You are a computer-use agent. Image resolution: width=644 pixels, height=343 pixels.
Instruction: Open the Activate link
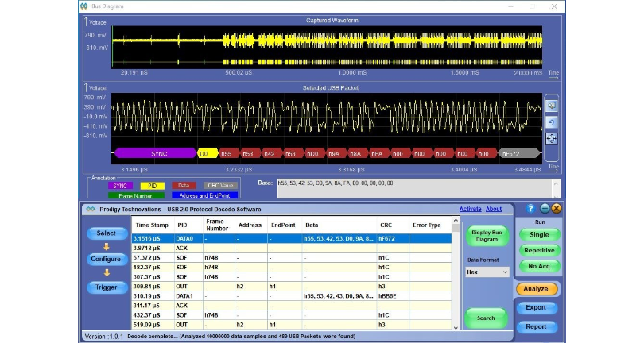pyautogui.click(x=470, y=209)
